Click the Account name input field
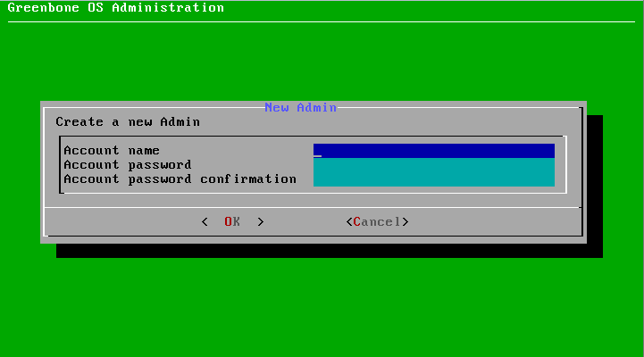 pyautogui.click(x=434, y=151)
